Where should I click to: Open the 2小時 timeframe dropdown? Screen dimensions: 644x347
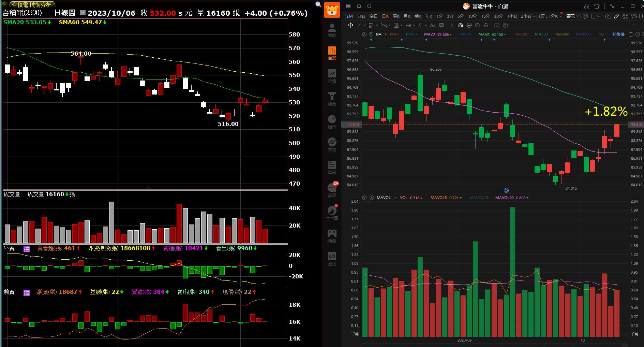[534, 16]
